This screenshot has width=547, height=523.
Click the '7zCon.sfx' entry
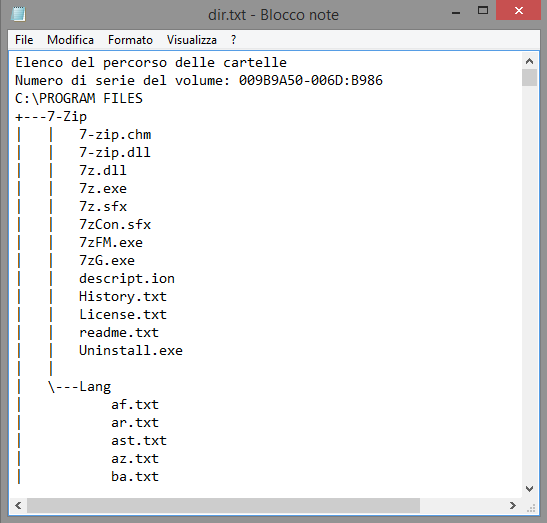click(x=115, y=224)
